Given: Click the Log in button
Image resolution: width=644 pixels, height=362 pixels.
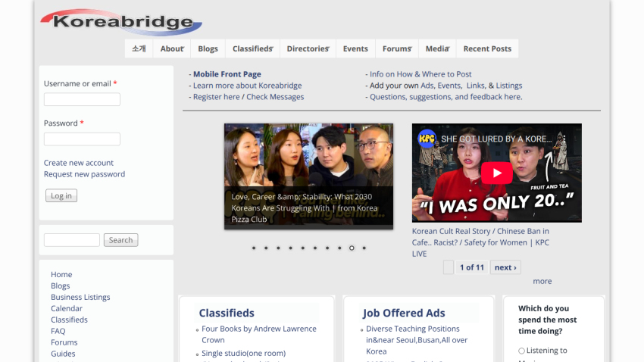Looking at the screenshot, I should pos(61,196).
